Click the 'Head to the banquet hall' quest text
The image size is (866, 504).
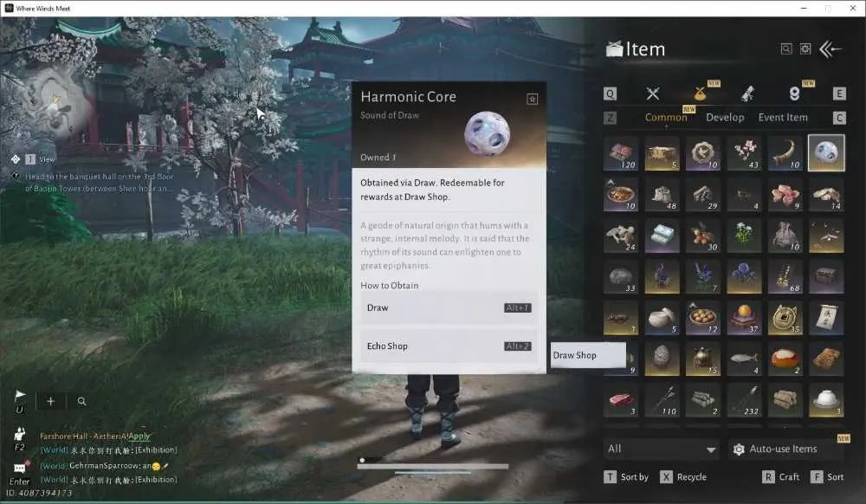(100, 183)
